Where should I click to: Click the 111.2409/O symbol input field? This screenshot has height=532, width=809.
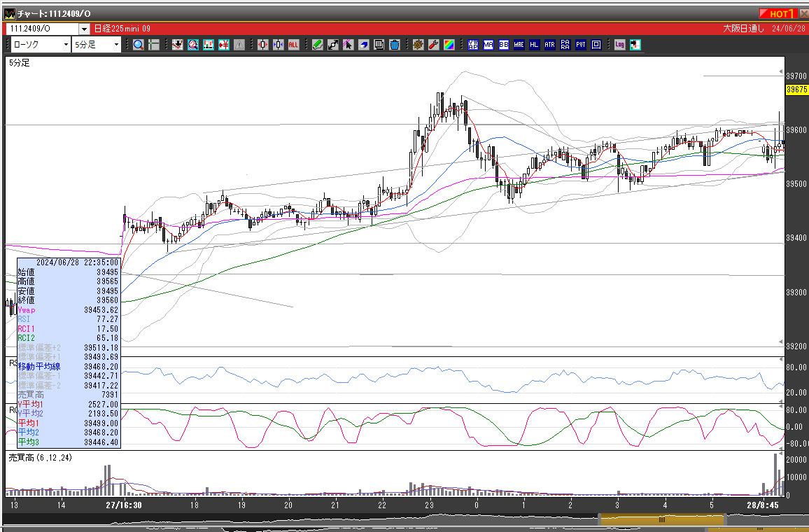click(43, 29)
